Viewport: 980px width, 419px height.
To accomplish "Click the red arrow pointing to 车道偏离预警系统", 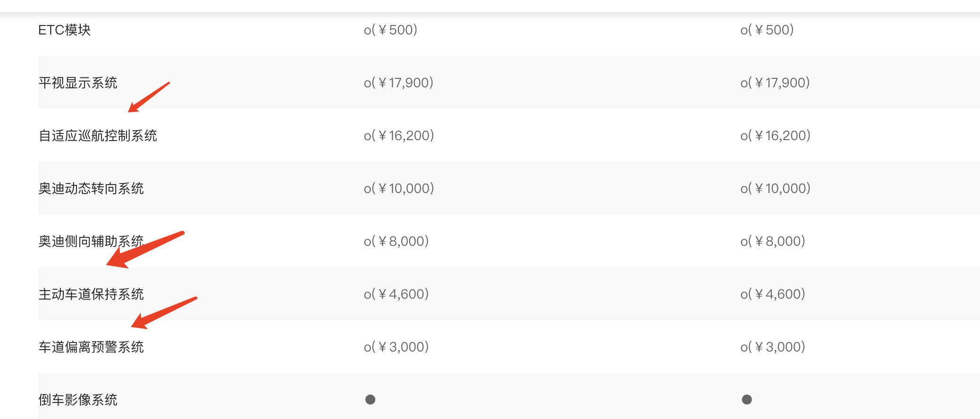I will (164, 313).
